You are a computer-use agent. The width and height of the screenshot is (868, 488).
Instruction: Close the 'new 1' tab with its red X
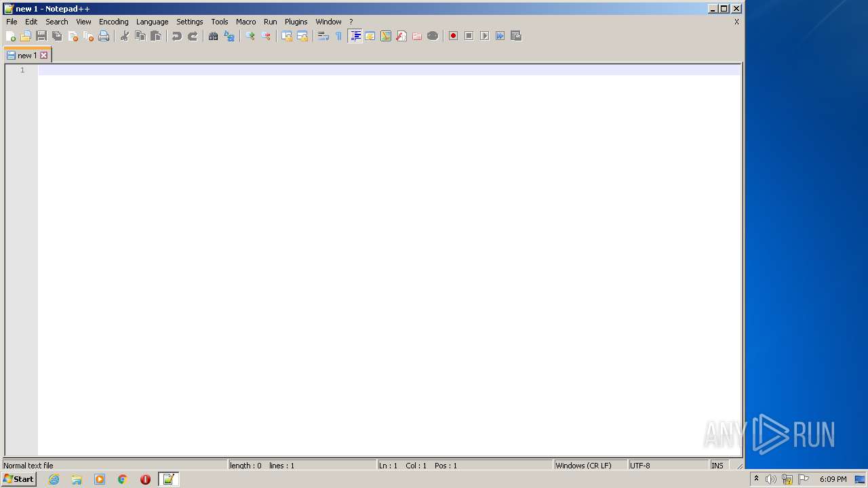click(44, 56)
